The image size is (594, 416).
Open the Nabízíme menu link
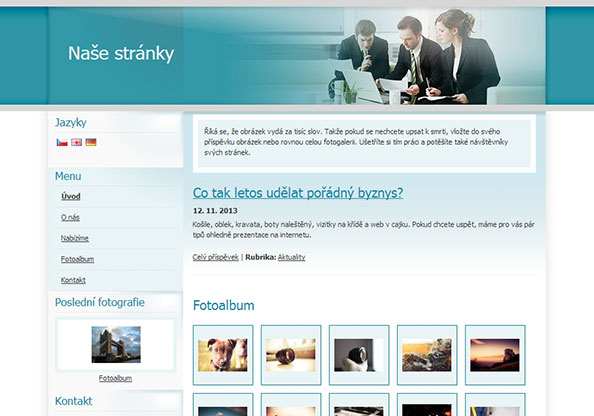point(75,238)
